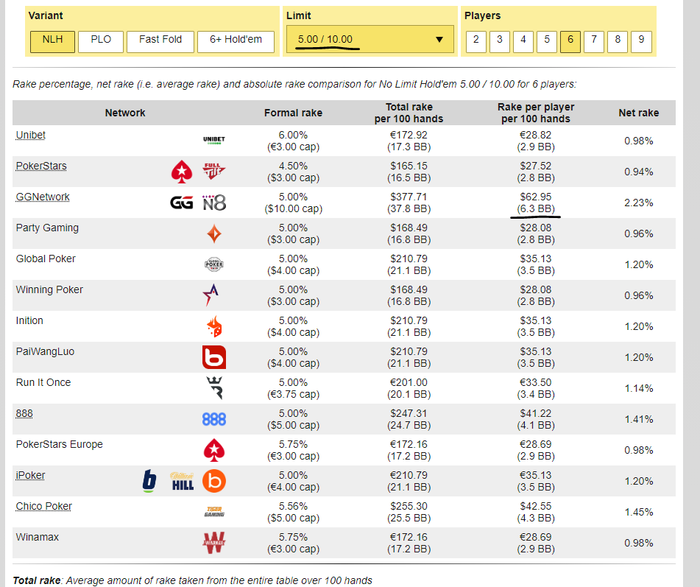
Task: Click the Net rake column header
Action: [638, 113]
